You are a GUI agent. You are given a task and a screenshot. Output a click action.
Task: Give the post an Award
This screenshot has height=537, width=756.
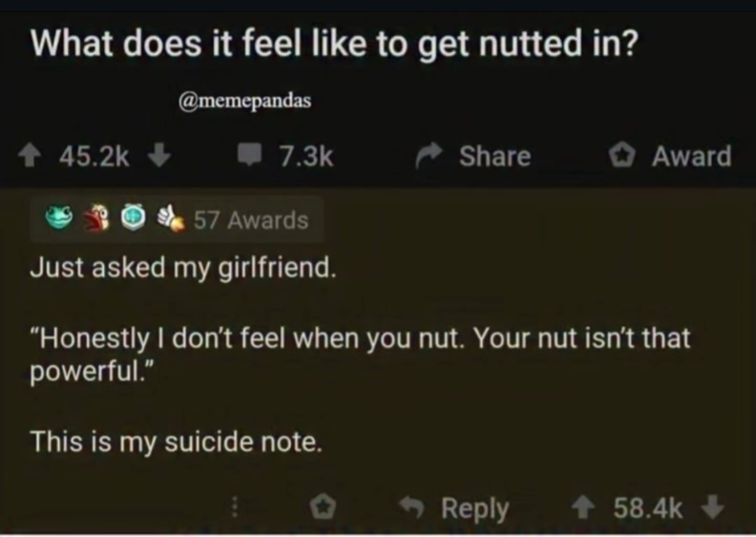[621, 157]
